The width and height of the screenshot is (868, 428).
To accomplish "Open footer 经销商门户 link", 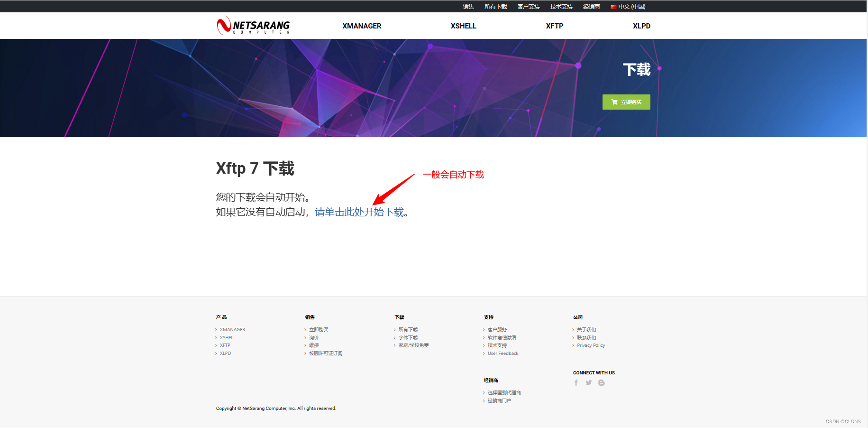I will pyautogui.click(x=500, y=401).
